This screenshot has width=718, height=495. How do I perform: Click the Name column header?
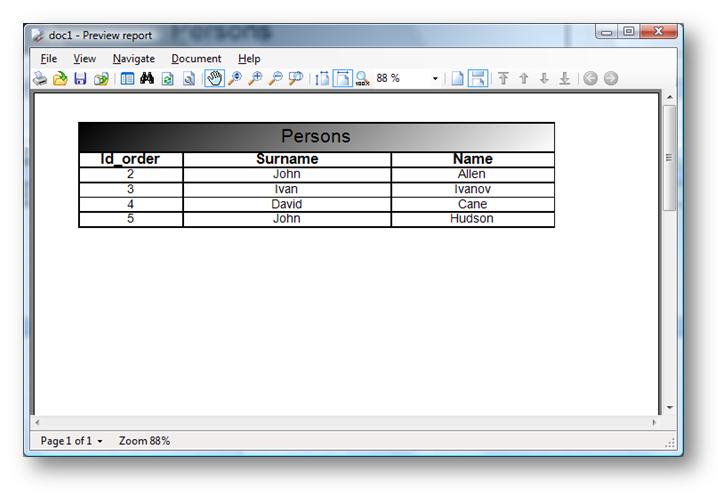pos(473,159)
